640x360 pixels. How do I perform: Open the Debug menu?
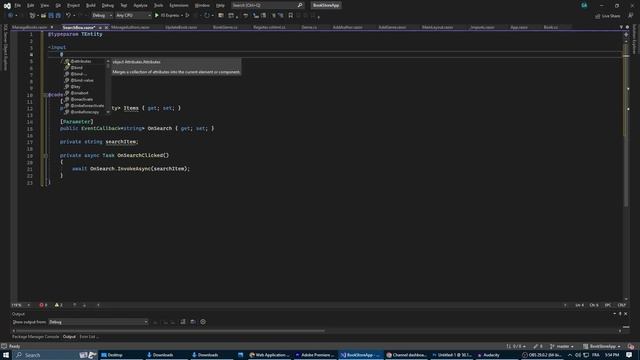[x=108, y=5]
